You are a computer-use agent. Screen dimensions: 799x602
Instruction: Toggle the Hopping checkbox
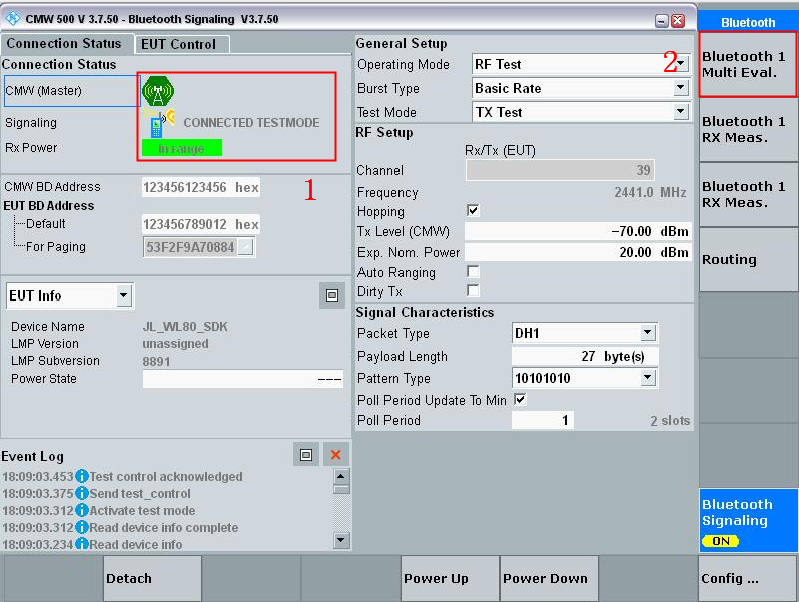(473, 211)
